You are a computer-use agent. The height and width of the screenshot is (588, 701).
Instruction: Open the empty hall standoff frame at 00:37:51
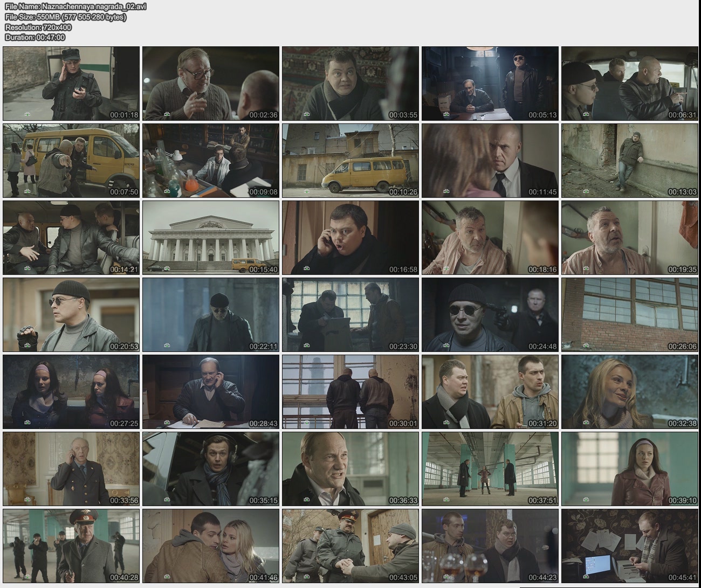[x=490, y=469]
